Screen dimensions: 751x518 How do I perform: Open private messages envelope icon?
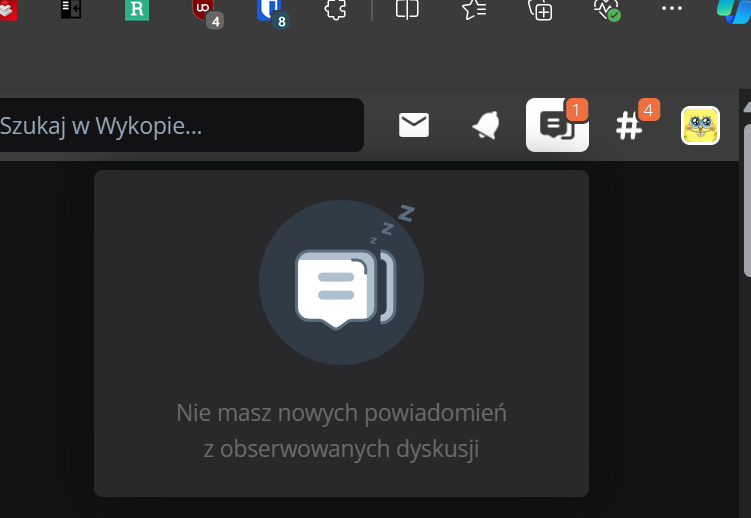pos(414,125)
